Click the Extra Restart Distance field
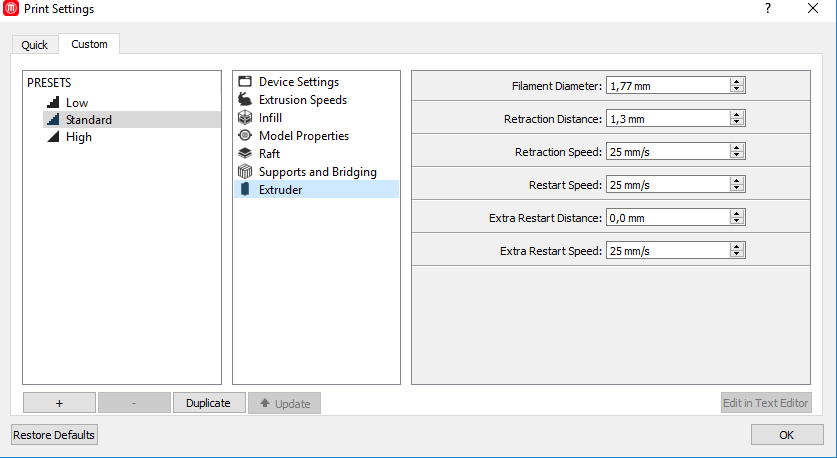The width and height of the screenshot is (837, 458). [x=667, y=218]
